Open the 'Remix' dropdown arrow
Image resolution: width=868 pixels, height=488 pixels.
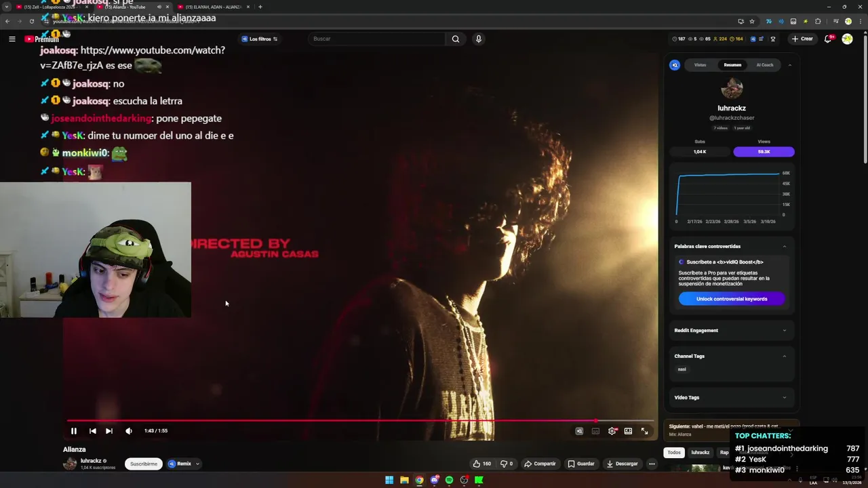197,464
